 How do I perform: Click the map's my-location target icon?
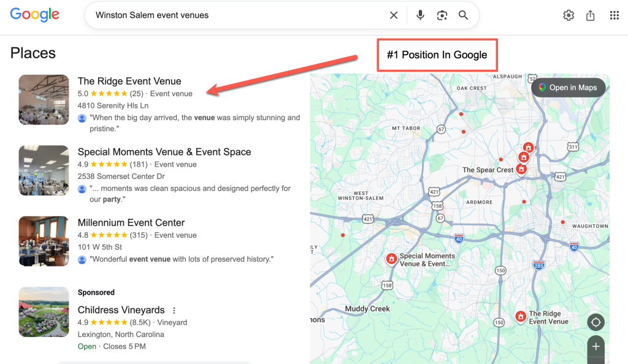click(595, 322)
